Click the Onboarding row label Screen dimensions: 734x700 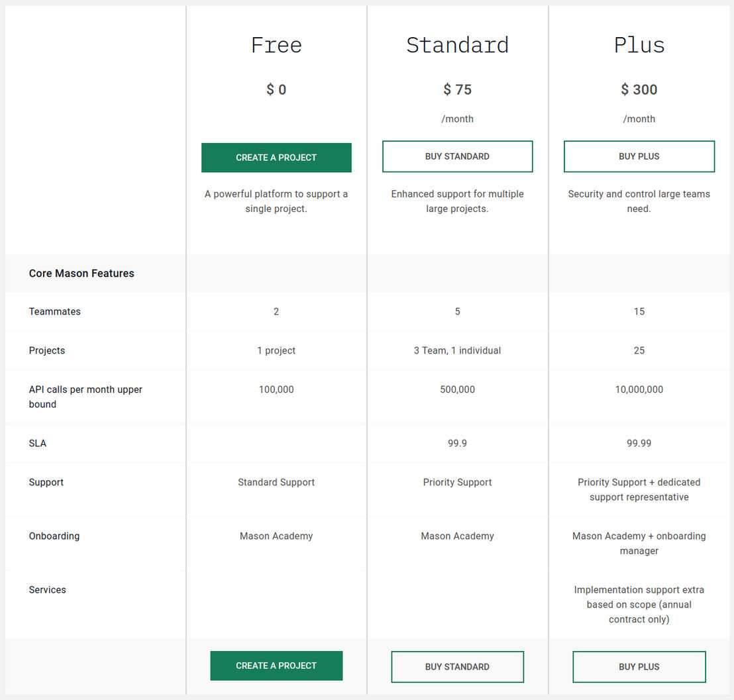(54, 536)
